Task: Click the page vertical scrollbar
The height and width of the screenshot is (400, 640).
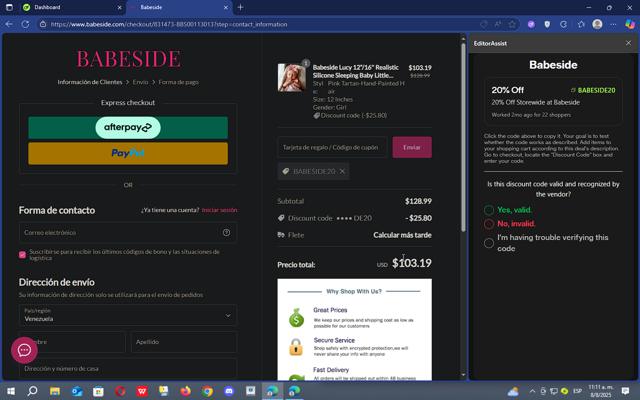Action: (463, 138)
